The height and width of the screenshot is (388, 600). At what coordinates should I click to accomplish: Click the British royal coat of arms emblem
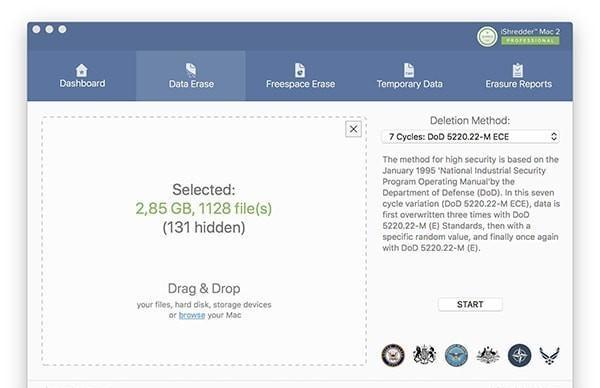[x=425, y=354]
